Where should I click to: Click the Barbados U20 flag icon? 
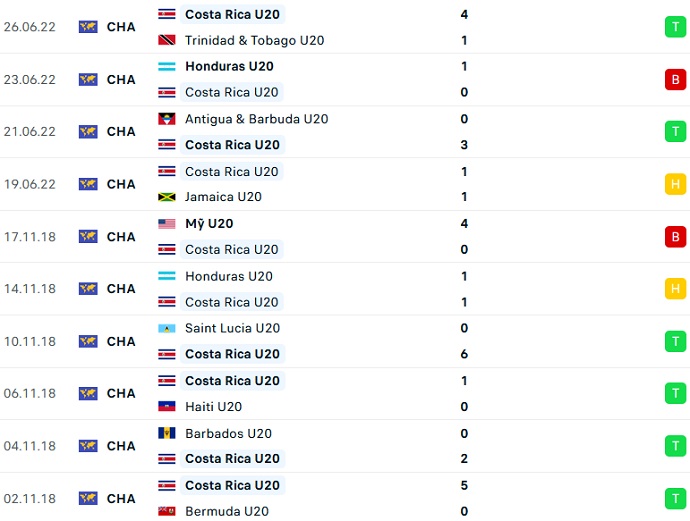click(x=167, y=434)
